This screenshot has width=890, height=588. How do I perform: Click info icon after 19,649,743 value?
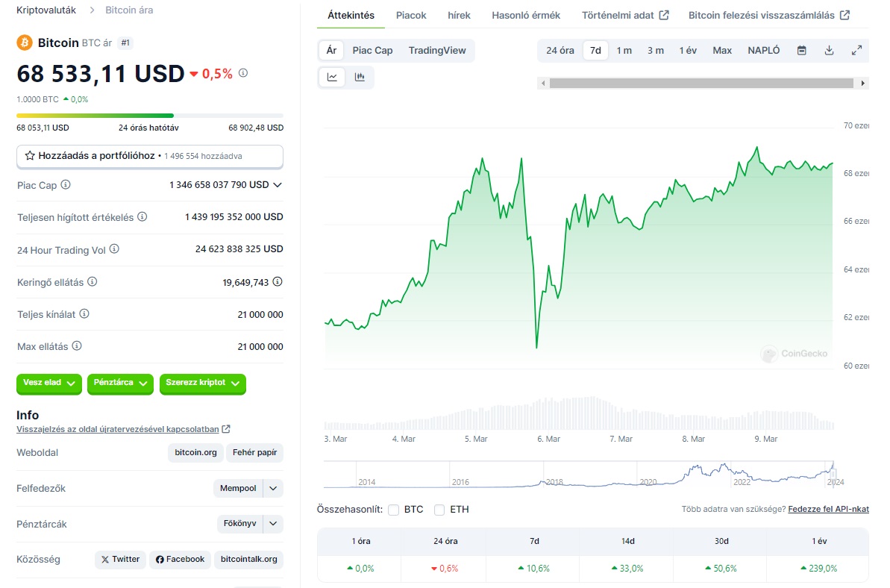[278, 281]
